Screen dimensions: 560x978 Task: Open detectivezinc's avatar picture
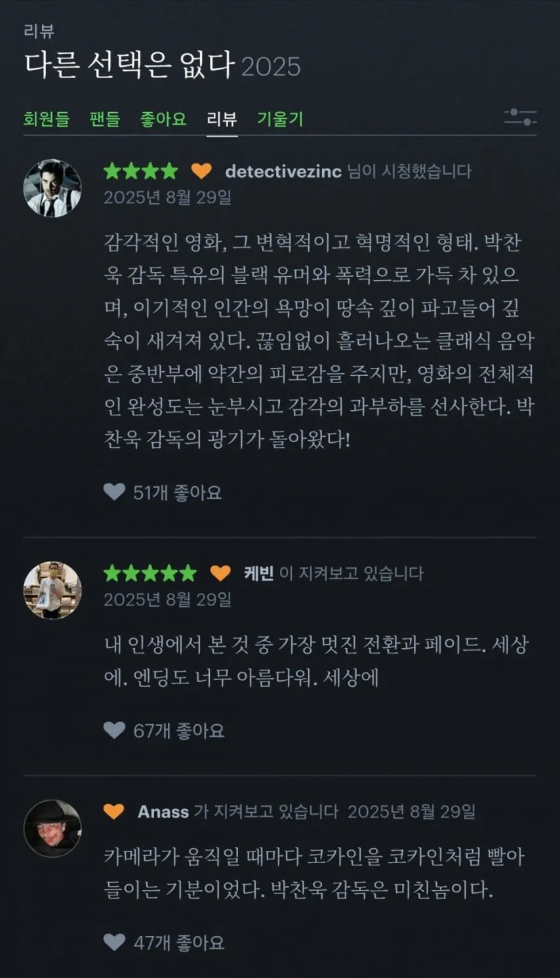[x=52, y=188]
